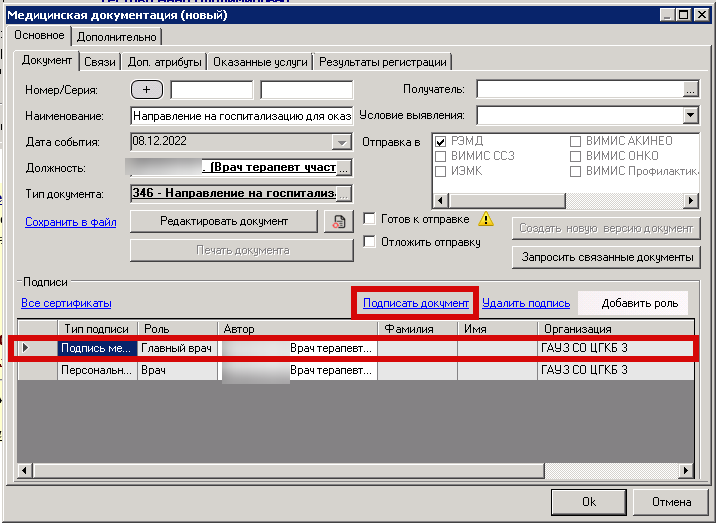Enable the Готов к отправке checkbox

pyautogui.click(x=370, y=219)
